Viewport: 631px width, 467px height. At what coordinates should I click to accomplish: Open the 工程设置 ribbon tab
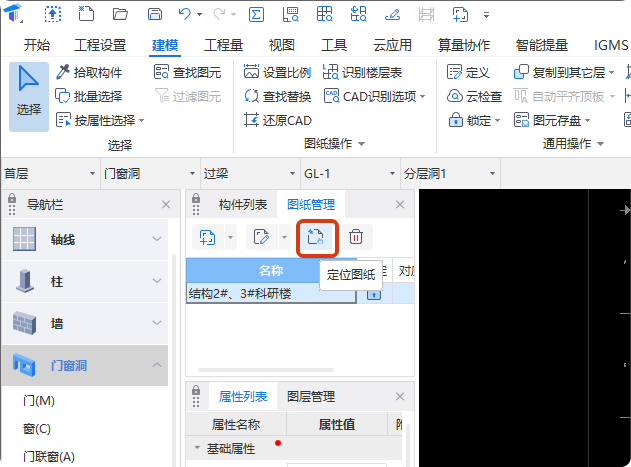point(100,45)
